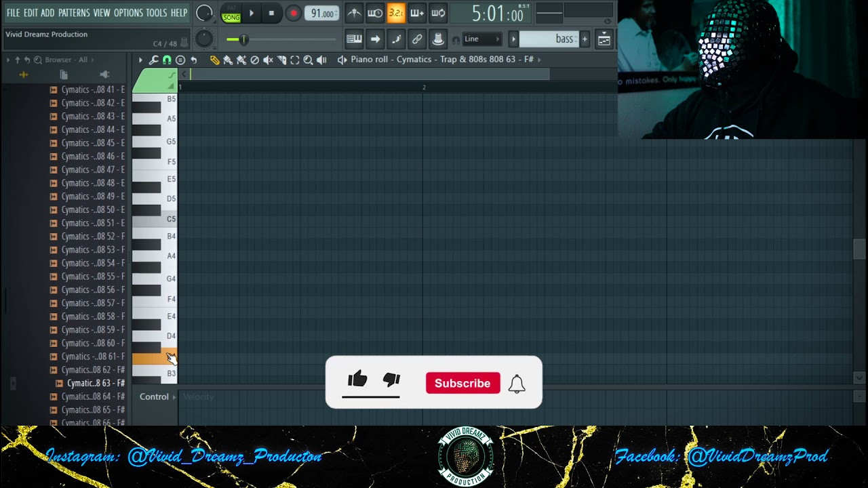
Task: Click the main snap magnet beside Line
Action: [456, 40]
